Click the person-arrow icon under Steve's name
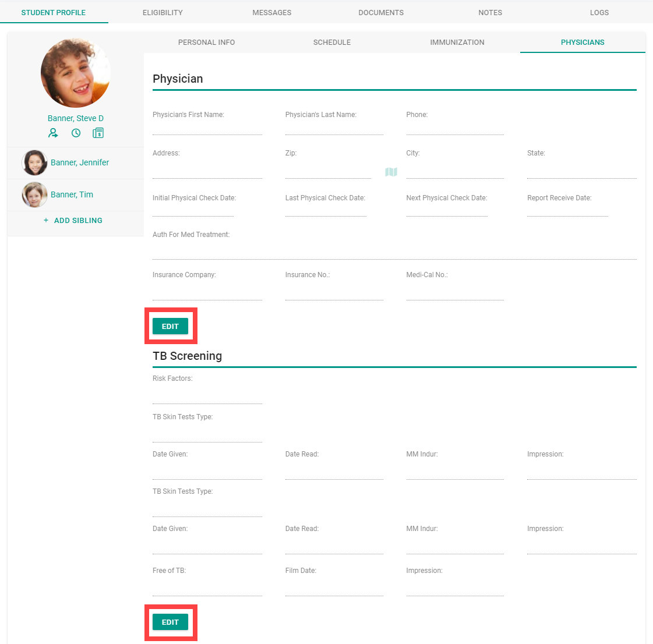 click(53, 133)
